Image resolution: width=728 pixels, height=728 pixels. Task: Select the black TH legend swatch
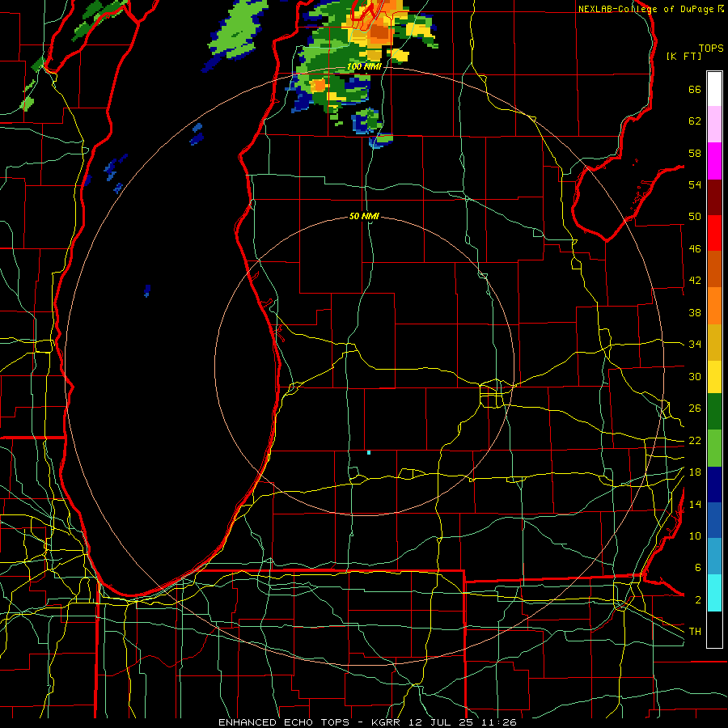coord(714,629)
